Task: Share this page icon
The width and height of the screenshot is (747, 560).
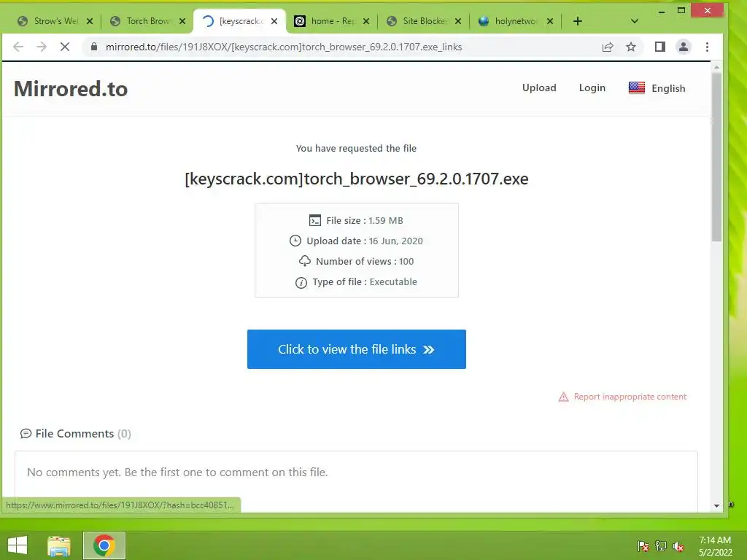Action: click(x=608, y=47)
